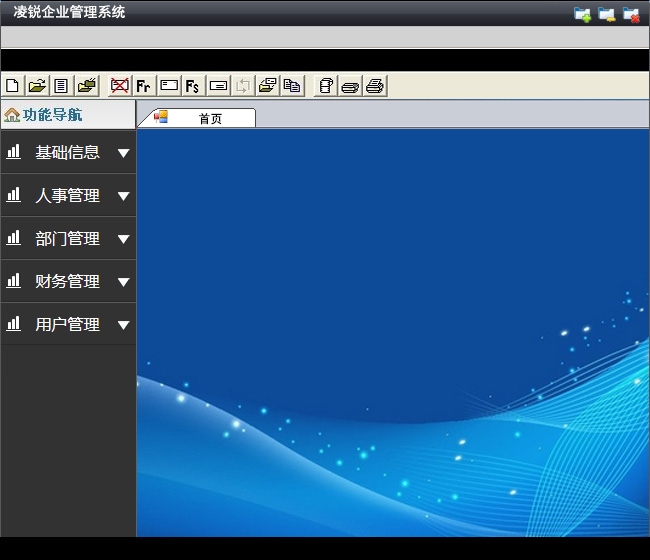
Task: Click the bottom-labeled card icon
Action: [218, 86]
